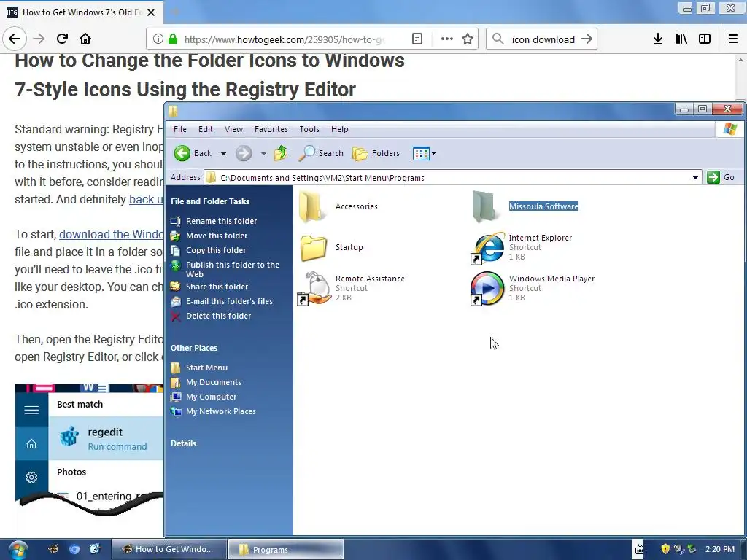The height and width of the screenshot is (560, 747).
Task: Open the Views button in Explorer toolbar
Action: pos(421,154)
